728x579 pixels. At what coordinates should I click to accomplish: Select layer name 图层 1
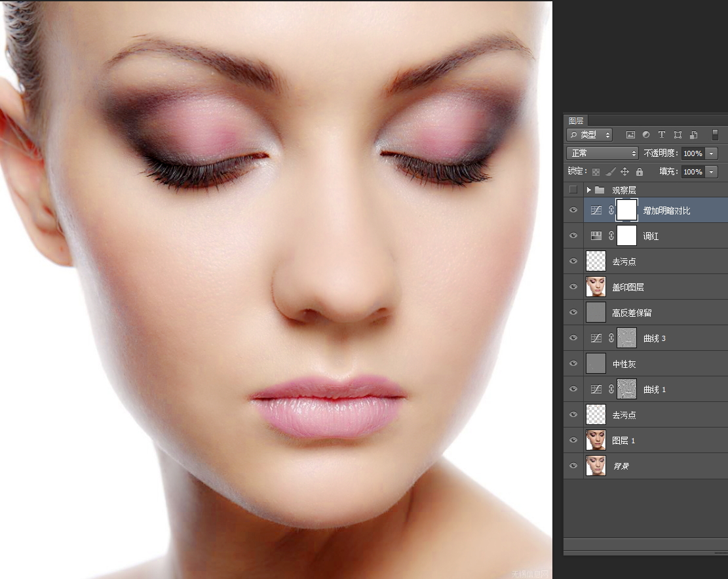coord(624,441)
